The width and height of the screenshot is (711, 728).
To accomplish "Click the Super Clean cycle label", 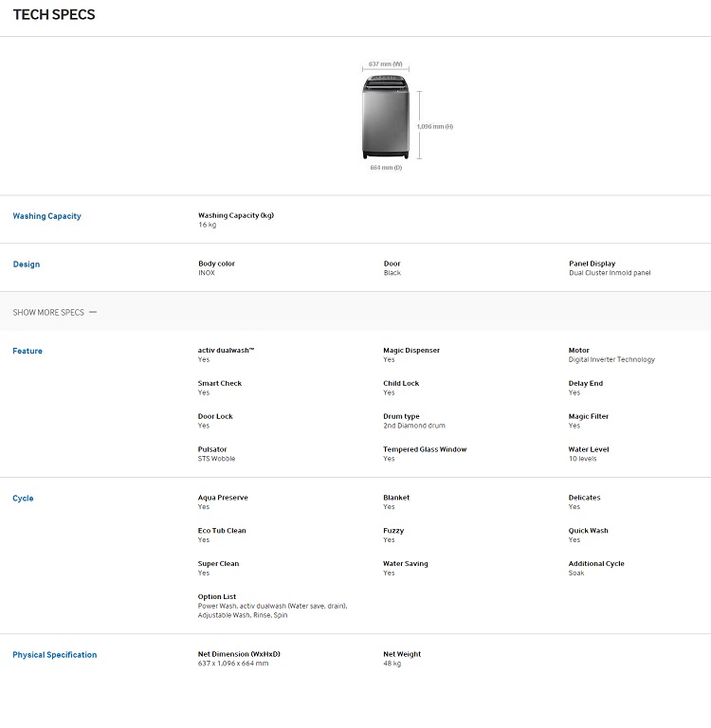I will pyautogui.click(x=218, y=564).
